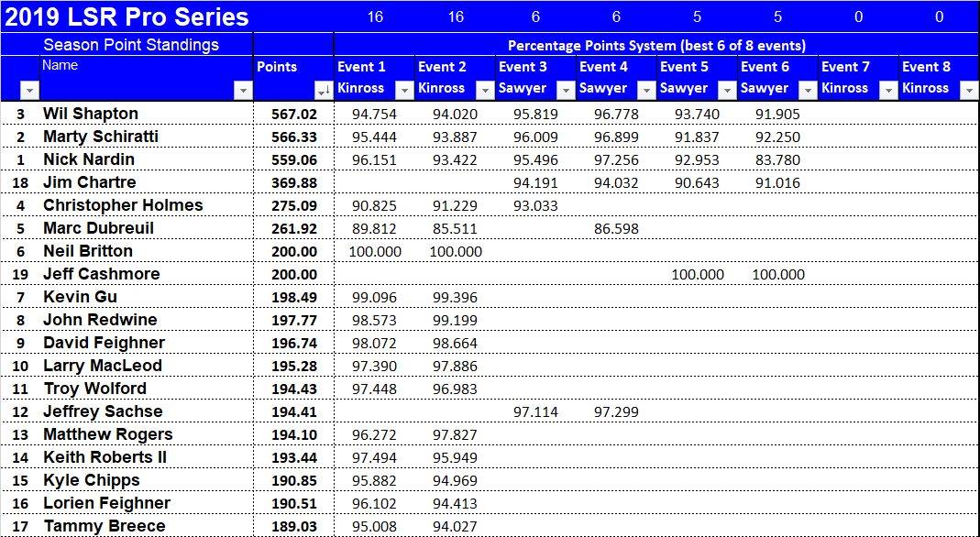This screenshot has width=980, height=537.
Task: Select the Season Point Standings header cell
Action: pyautogui.click(x=131, y=44)
